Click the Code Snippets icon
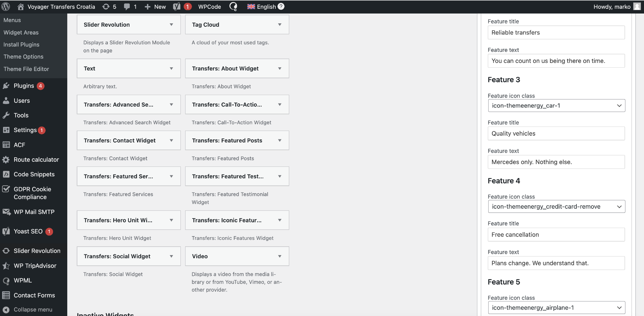The width and height of the screenshot is (644, 316). [6, 174]
